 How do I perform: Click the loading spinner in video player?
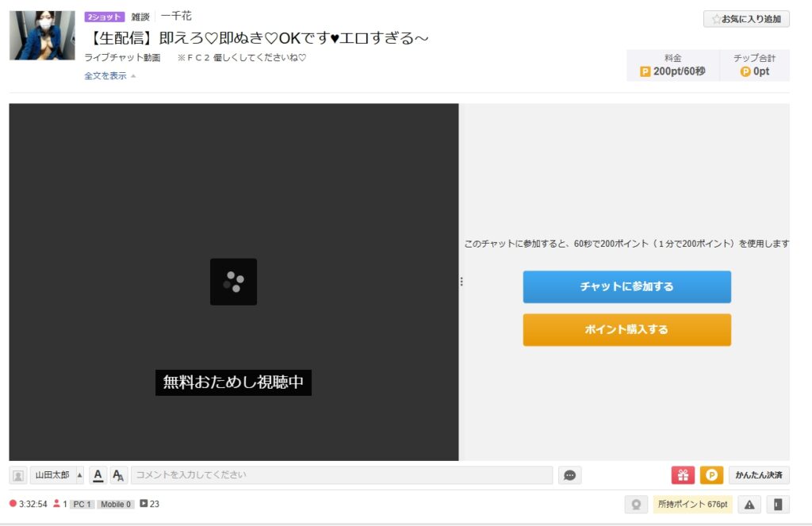tap(234, 282)
